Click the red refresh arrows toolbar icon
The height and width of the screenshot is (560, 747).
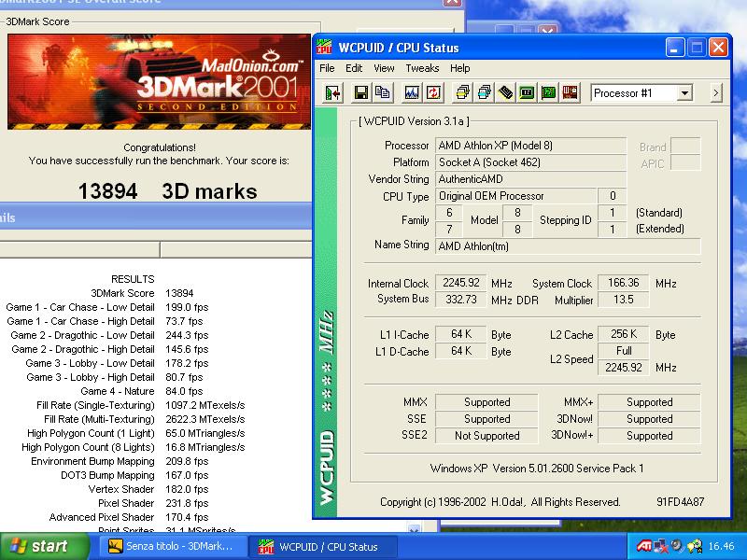click(x=433, y=92)
